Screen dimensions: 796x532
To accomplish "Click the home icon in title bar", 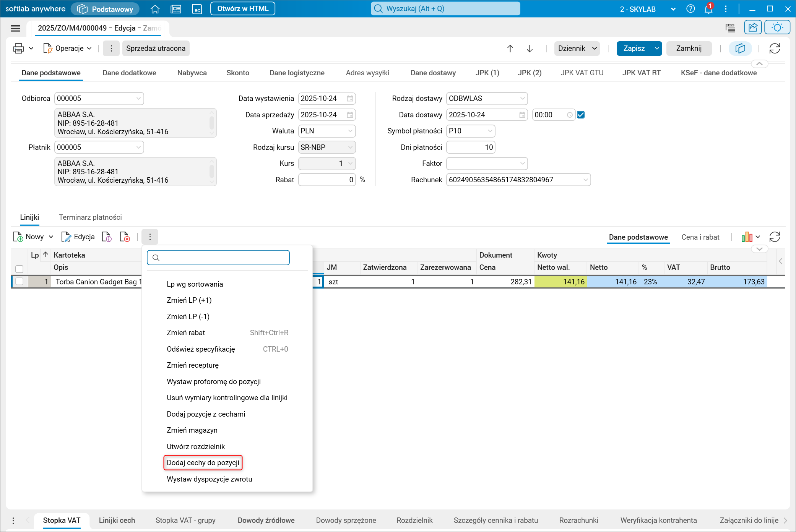I will 155,9.
